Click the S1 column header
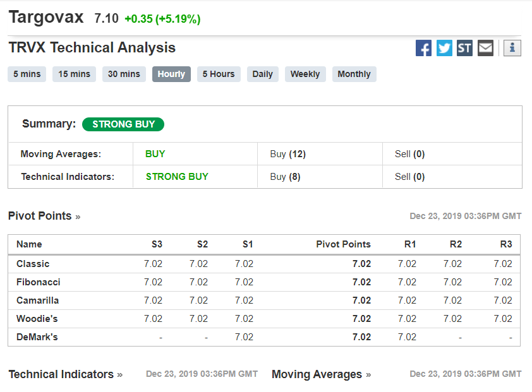This screenshot has height=392, width=532. 248,244
